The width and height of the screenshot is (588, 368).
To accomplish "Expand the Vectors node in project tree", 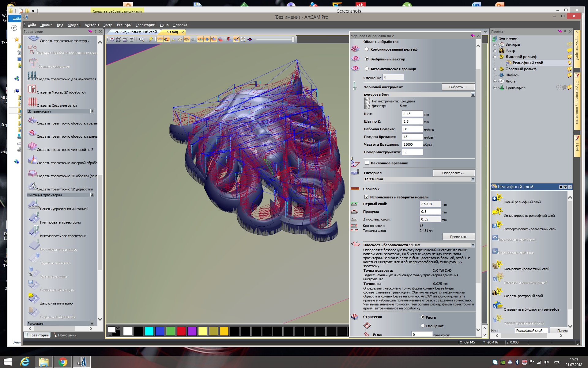I will point(495,44).
